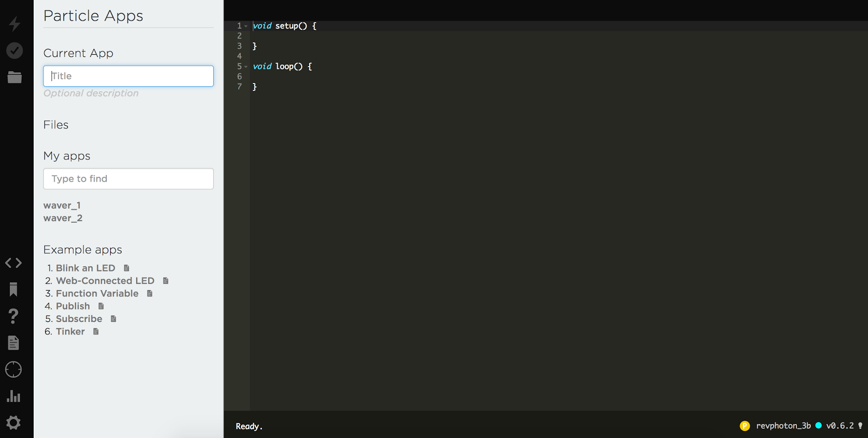Open Web-Connected LED example
The image size is (868, 438).
pyautogui.click(x=105, y=281)
